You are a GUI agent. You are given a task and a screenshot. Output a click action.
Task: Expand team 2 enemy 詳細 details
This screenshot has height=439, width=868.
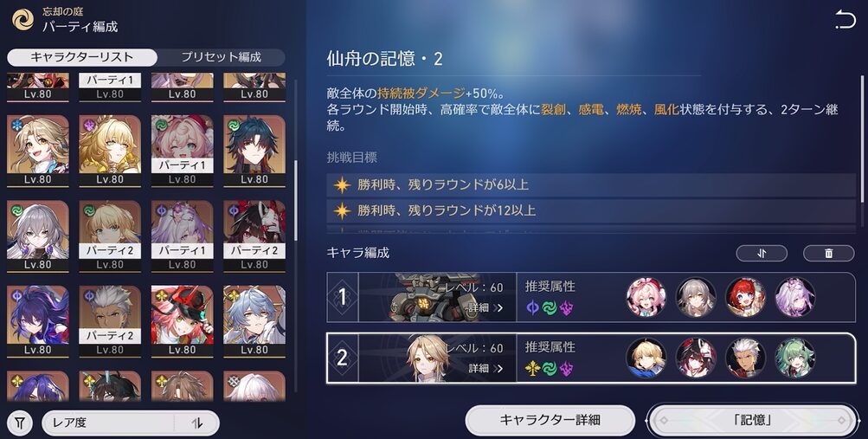(x=485, y=369)
